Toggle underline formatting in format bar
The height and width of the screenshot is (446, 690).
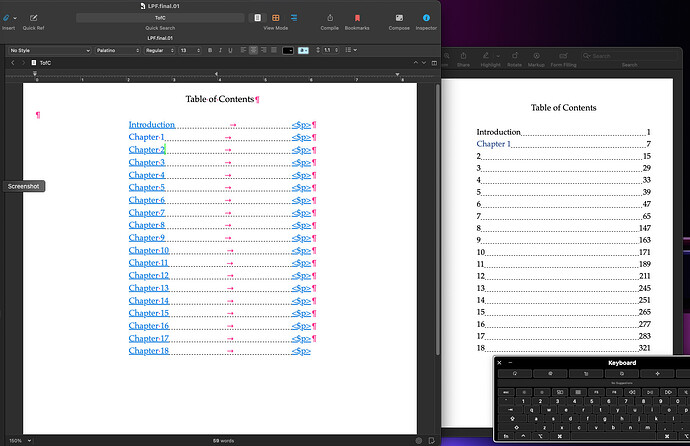pos(232,50)
